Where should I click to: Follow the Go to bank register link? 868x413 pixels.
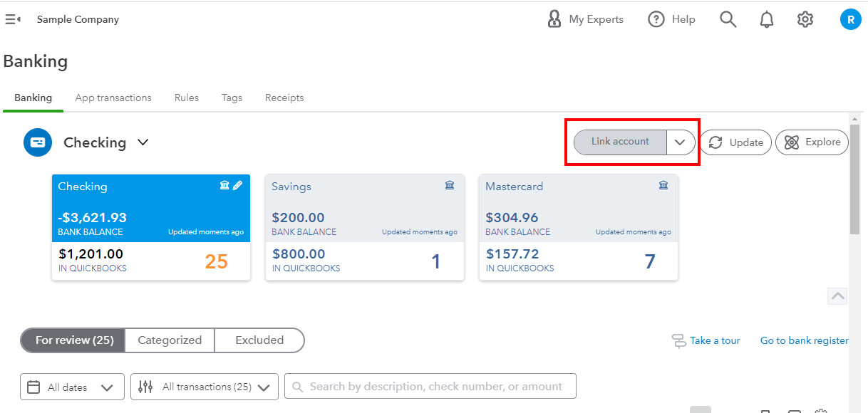click(805, 340)
